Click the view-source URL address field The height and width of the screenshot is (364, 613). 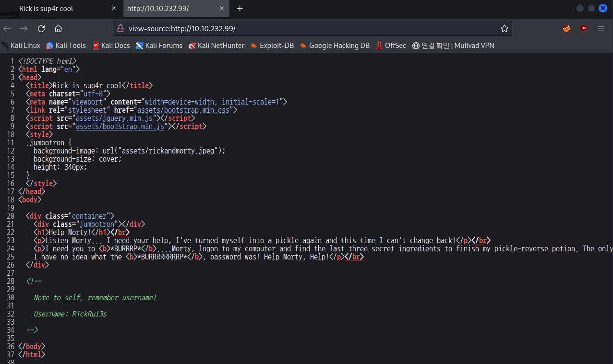312,28
